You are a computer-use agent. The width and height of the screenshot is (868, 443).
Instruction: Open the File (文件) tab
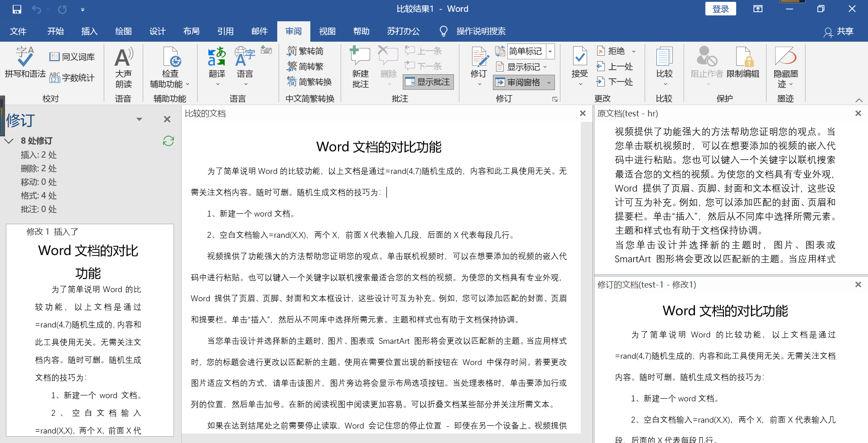18,31
